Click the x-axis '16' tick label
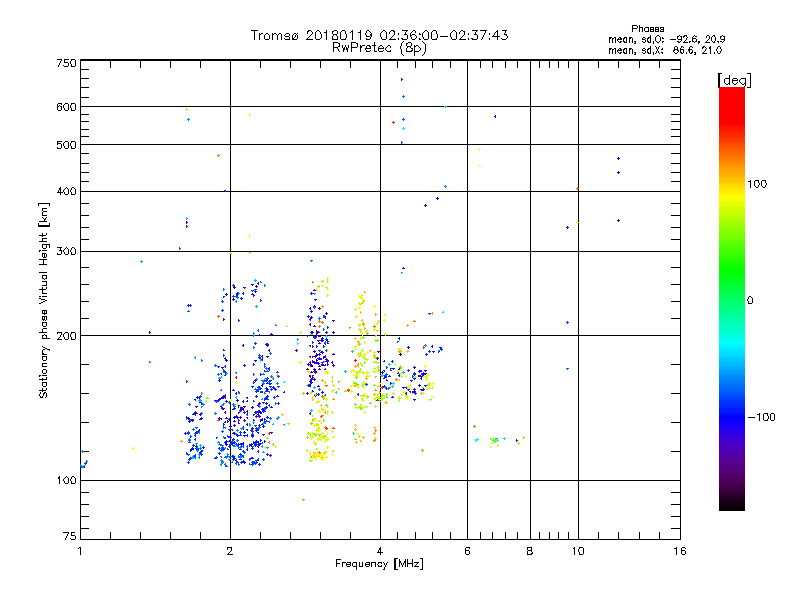Screen dimensions: 800x600 point(680,551)
